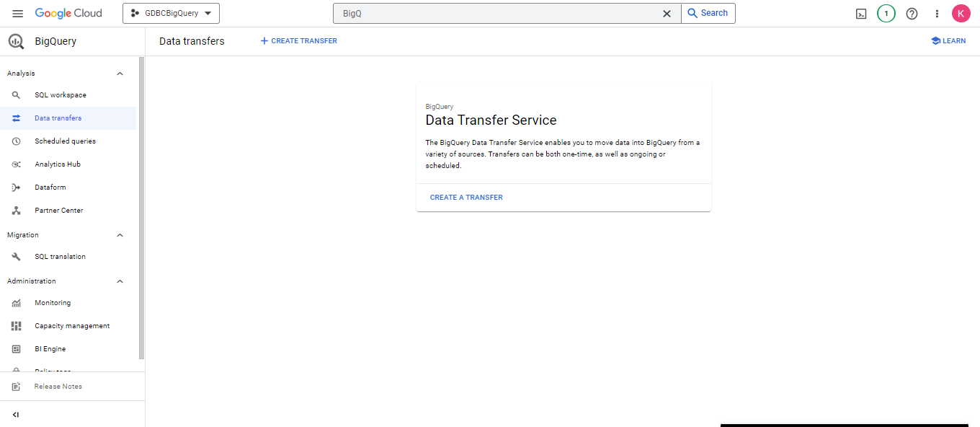Open the three-dot more options menu
Image resolution: width=980 pixels, height=427 pixels.
(x=937, y=14)
